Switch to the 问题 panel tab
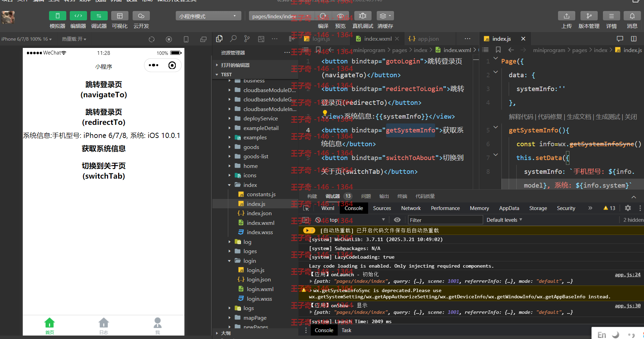644x339 pixels. click(366, 196)
